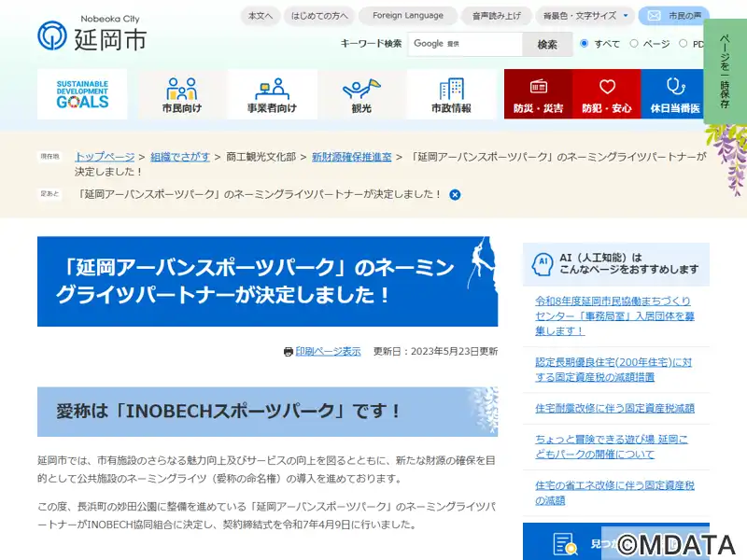Open the Foreign Language menu
Image resolution: width=747 pixels, height=560 pixels.
[x=407, y=16]
